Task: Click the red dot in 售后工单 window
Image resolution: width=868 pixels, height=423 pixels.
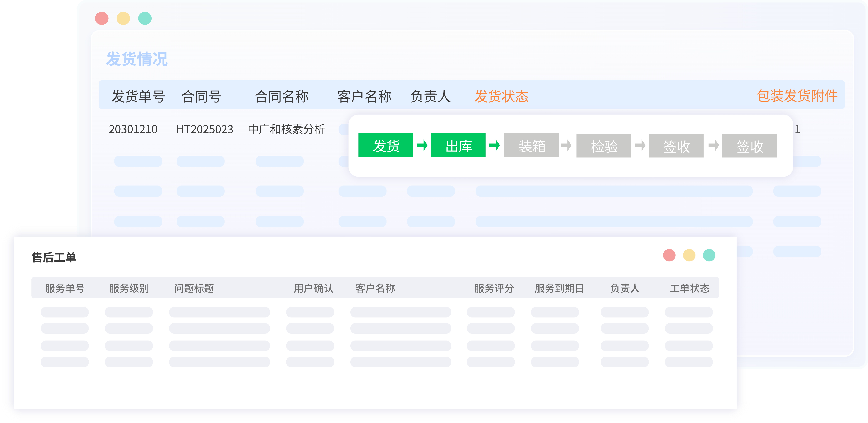Action: pos(669,255)
